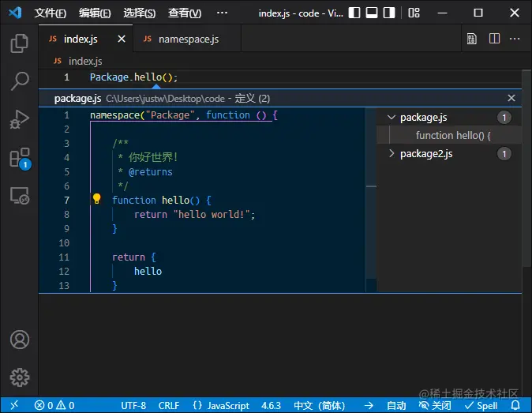The width and height of the screenshot is (532, 413).
Task: Click index.js in the breadcrumb
Action: pyautogui.click(x=85, y=61)
